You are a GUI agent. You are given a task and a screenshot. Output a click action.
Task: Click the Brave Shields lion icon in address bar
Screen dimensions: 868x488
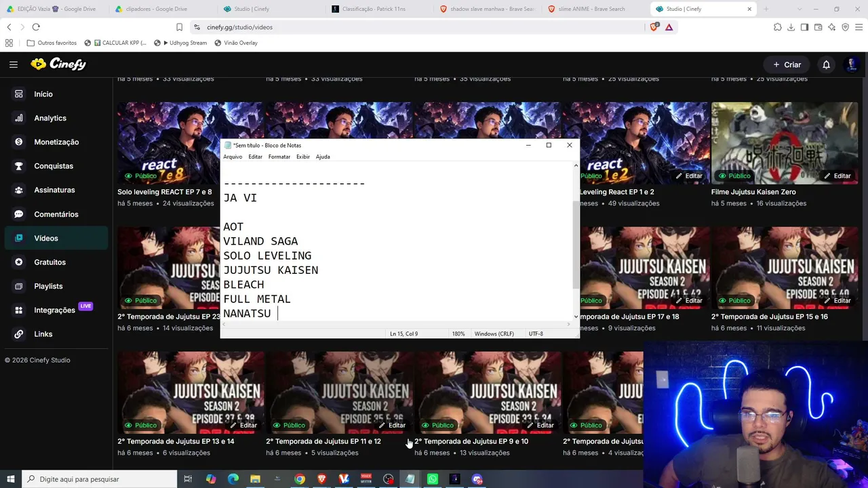point(654,27)
